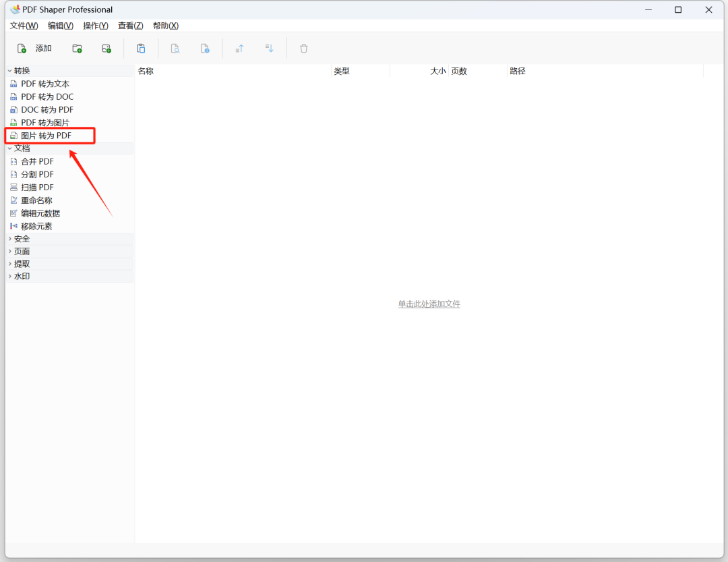Screen dimensions: 728x562
Task: Click the icon beside PDF 转为文本
Action: (x=13, y=84)
